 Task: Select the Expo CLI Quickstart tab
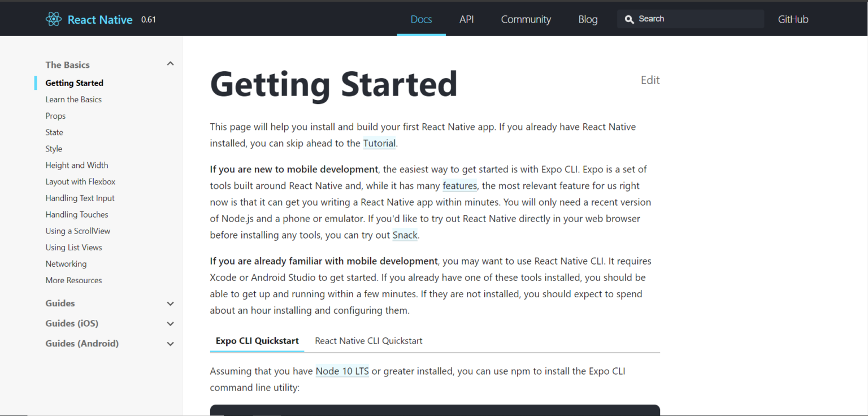coord(257,341)
